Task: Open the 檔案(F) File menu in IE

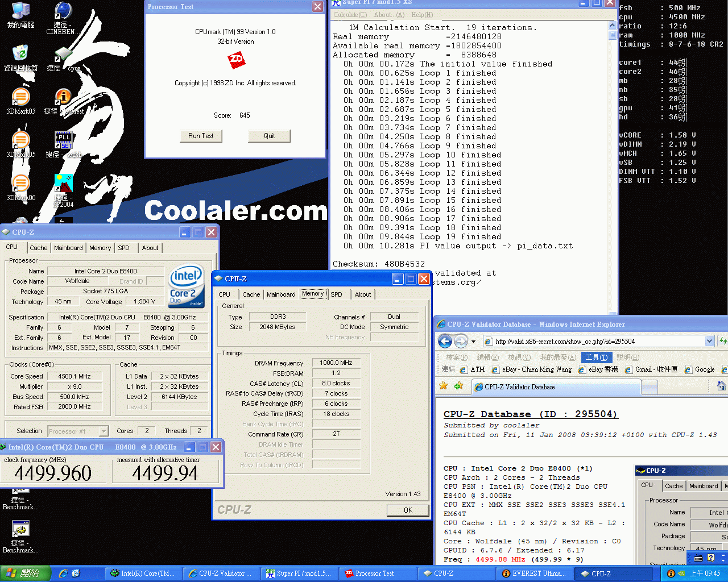Action: (457, 357)
